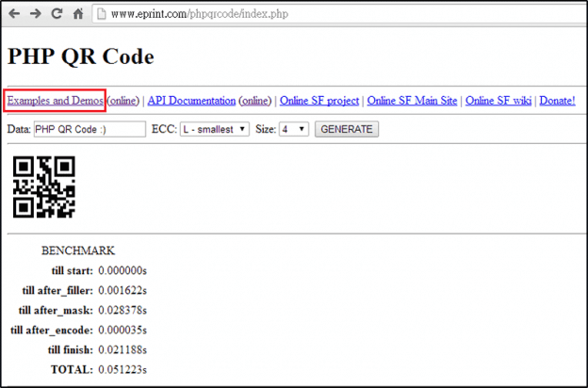Visit the Online SF Main Site link
The height and width of the screenshot is (388, 588).
coord(413,100)
